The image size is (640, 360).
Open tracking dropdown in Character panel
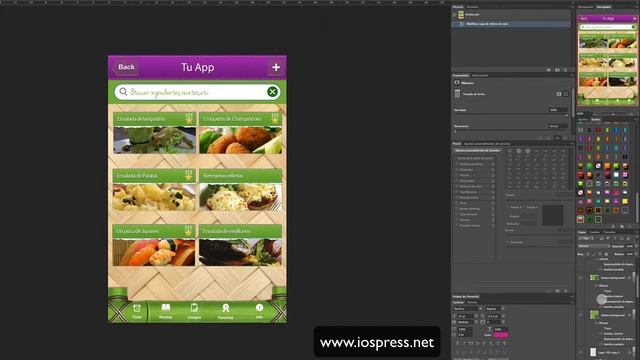[503, 322]
